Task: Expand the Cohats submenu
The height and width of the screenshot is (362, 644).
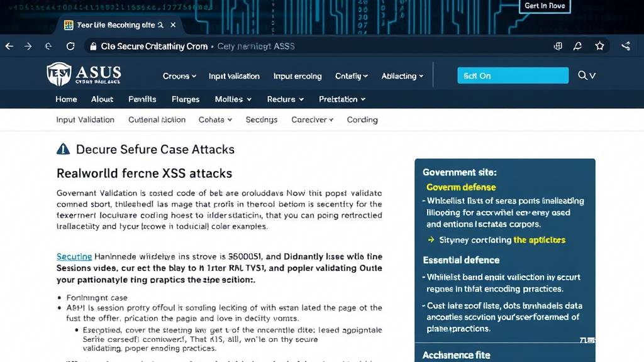Action: pyautogui.click(x=215, y=120)
